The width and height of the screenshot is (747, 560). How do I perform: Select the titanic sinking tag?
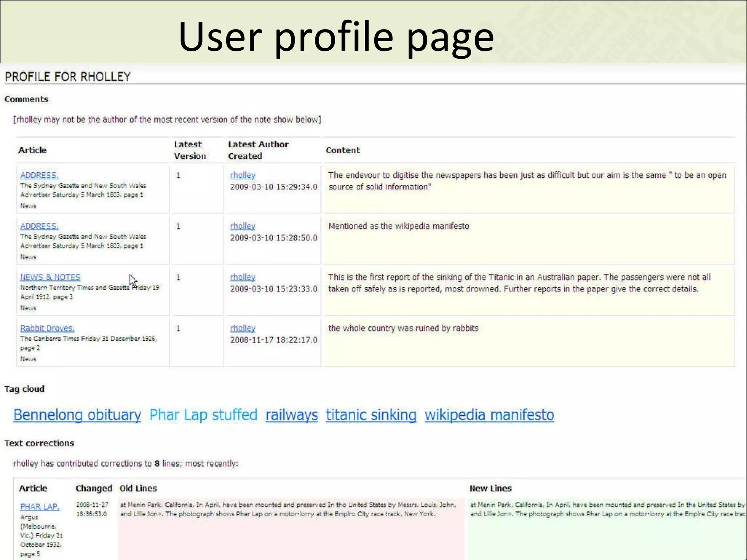pyautogui.click(x=371, y=415)
